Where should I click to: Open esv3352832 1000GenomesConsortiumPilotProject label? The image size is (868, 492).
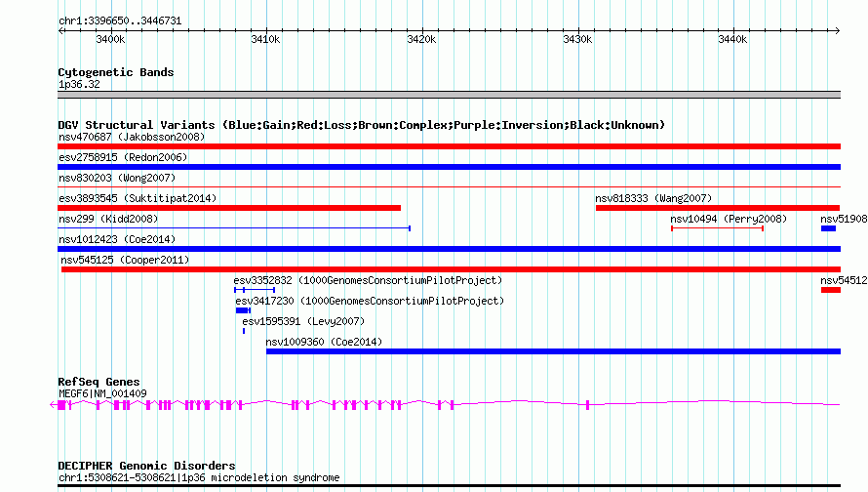[368, 280]
